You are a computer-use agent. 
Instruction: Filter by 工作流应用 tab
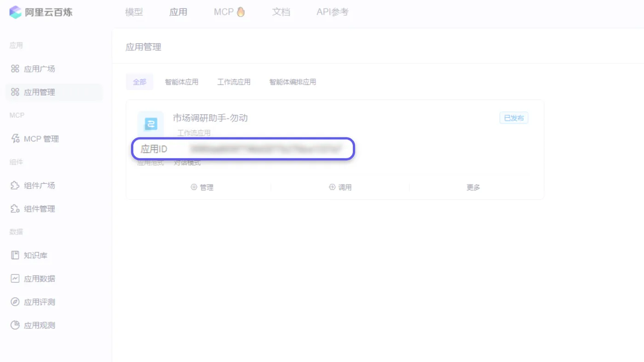pos(234,82)
